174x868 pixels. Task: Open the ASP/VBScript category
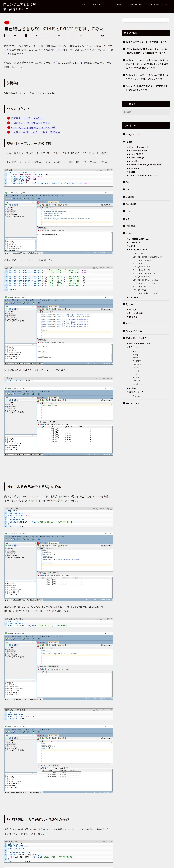[133, 134]
